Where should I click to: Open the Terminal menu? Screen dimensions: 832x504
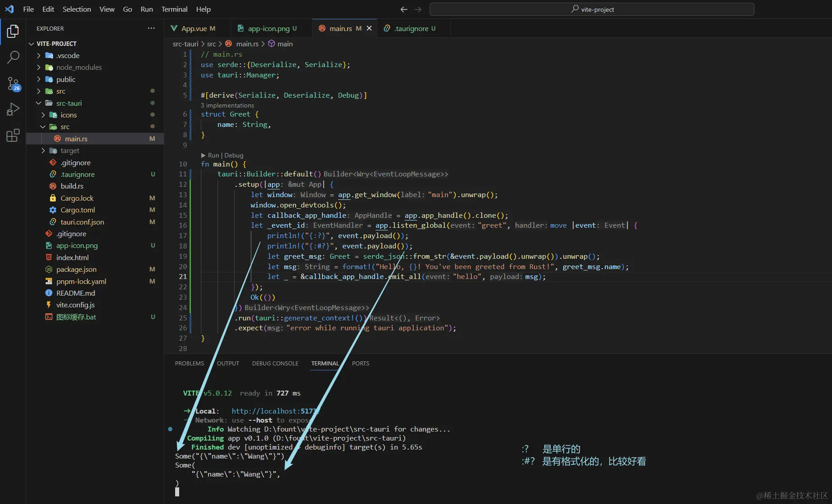click(174, 9)
